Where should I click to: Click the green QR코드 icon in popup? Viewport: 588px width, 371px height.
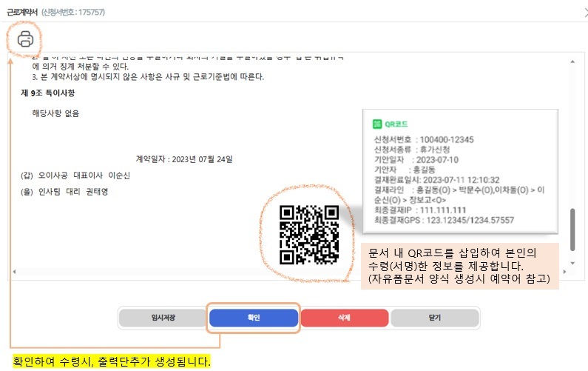377,124
